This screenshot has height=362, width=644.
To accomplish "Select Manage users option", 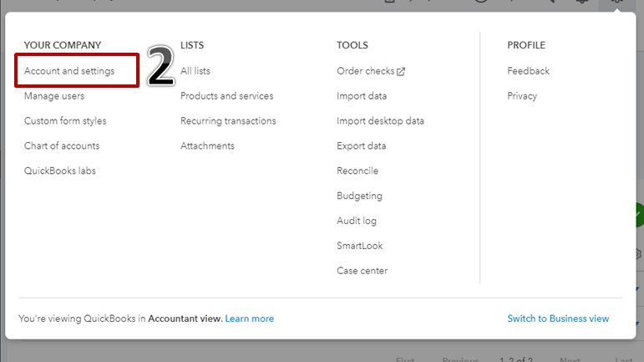I will pyautogui.click(x=54, y=96).
